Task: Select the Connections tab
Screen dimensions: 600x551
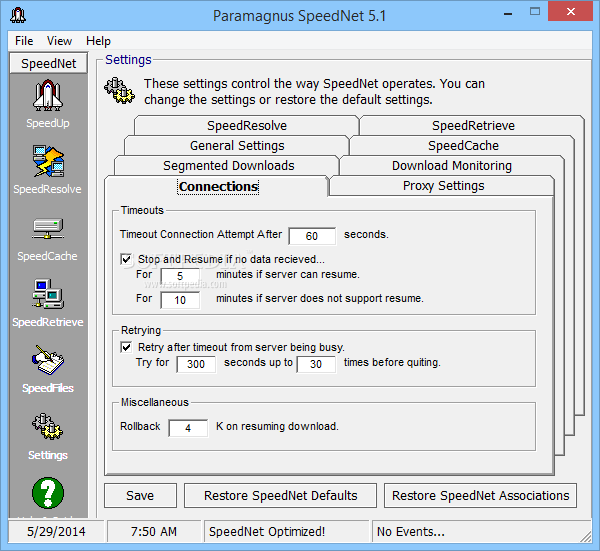Action: (x=218, y=186)
